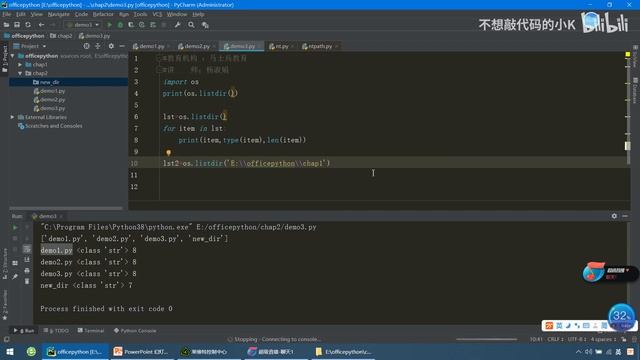Collapse the chap2 folder arrow

[20, 73]
